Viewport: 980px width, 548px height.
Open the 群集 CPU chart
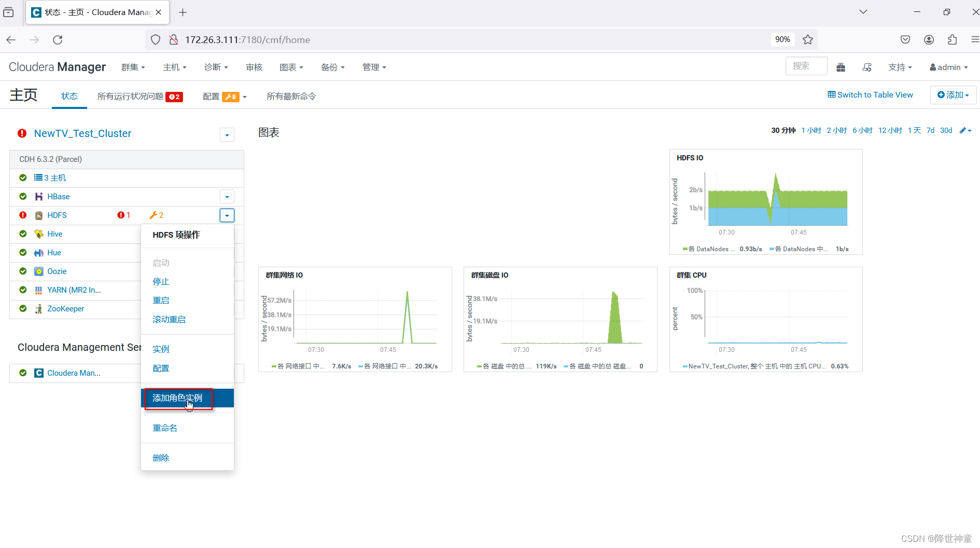click(x=766, y=319)
